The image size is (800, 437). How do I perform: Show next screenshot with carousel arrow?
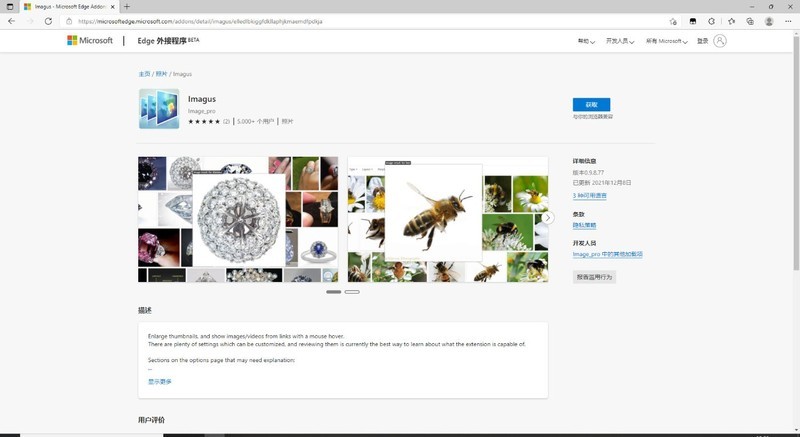pos(547,218)
